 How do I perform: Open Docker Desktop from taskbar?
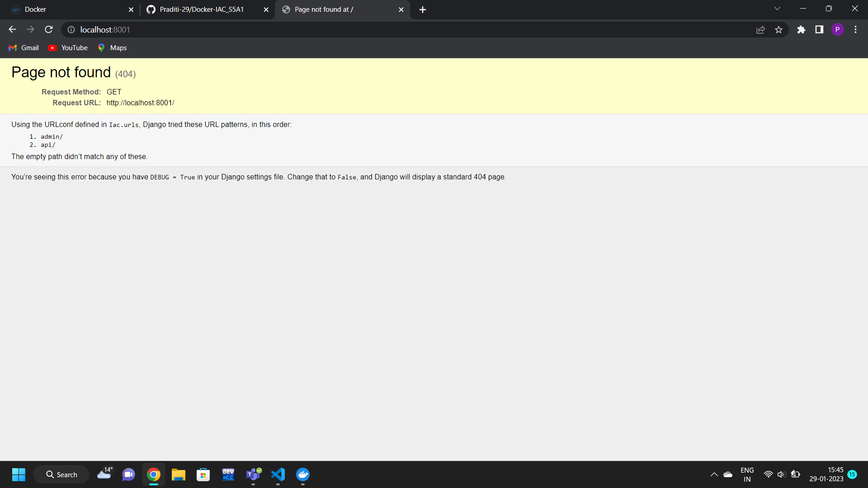[x=302, y=474]
